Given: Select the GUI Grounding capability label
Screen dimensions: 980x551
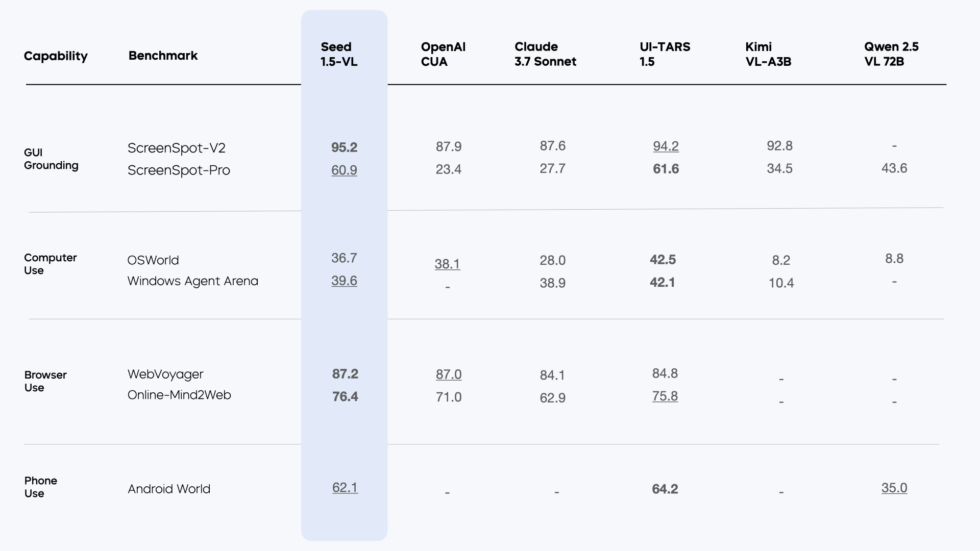Looking at the screenshot, I should [x=51, y=159].
